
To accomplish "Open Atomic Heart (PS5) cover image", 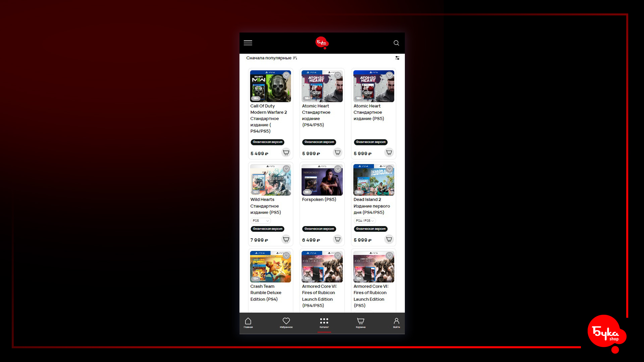I will tap(374, 86).
